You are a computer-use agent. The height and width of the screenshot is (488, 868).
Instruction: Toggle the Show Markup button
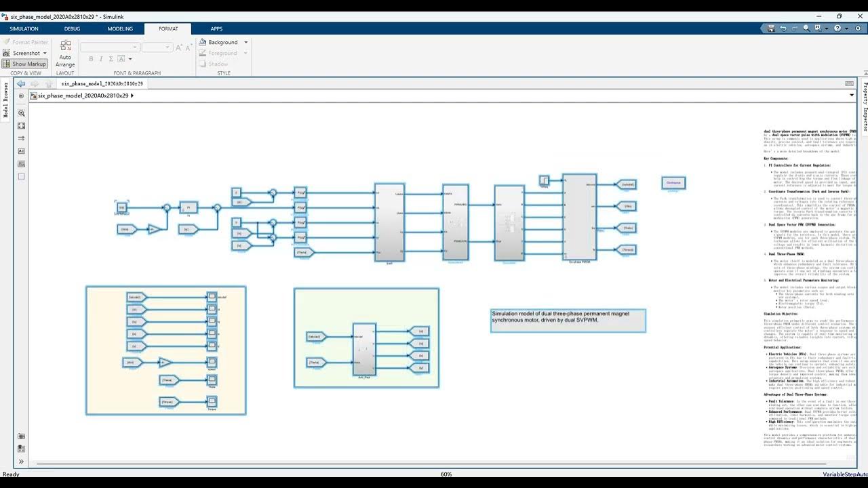(x=24, y=64)
